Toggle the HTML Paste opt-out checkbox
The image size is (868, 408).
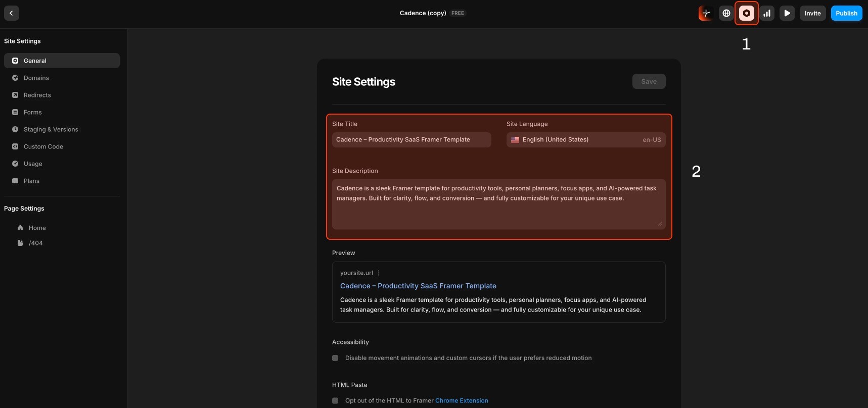(335, 400)
